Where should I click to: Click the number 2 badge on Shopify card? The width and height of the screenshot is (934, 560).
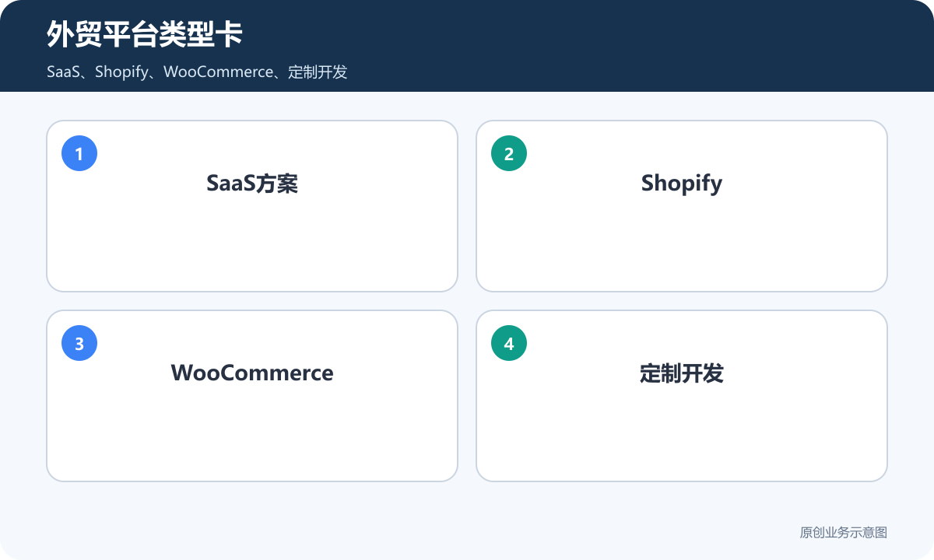point(509,153)
